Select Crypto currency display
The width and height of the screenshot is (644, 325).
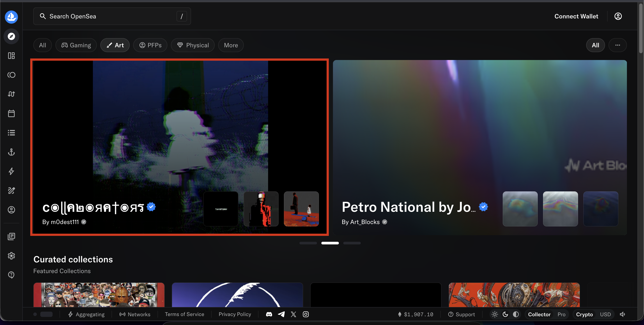coord(584,314)
